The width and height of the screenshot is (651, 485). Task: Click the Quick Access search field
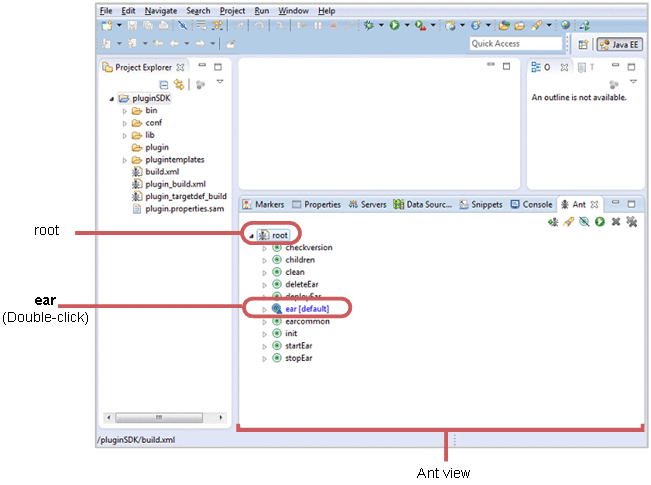[x=515, y=44]
